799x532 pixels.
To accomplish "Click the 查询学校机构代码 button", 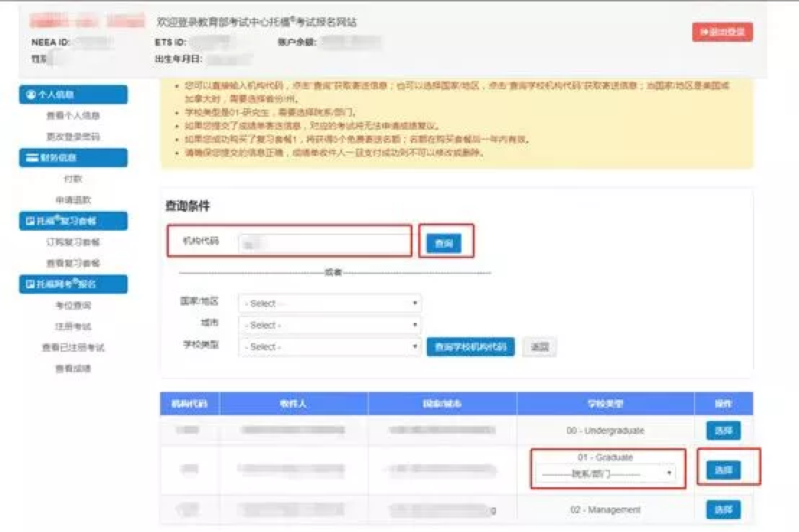I will [x=470, y=347].
